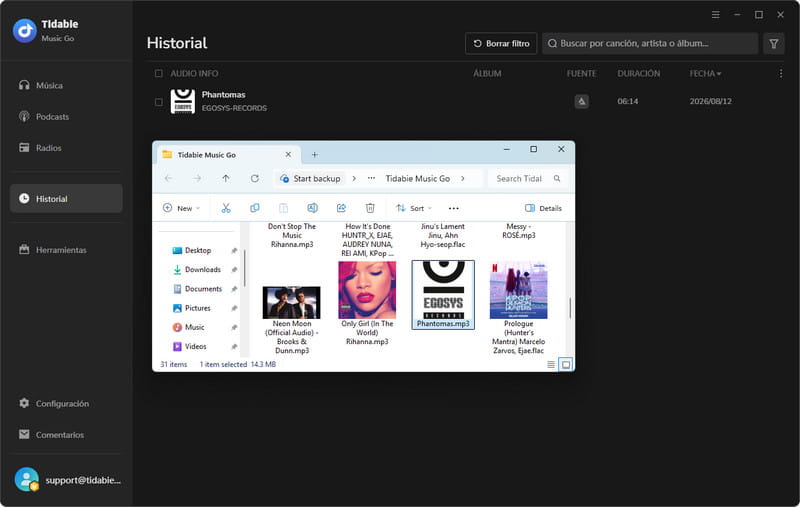Image resolution: width=800 pixels, height=507 pixels.
Task: Select the Neon Moon Brooks & Dunn.mp3 file
Action: coord(291,320)
